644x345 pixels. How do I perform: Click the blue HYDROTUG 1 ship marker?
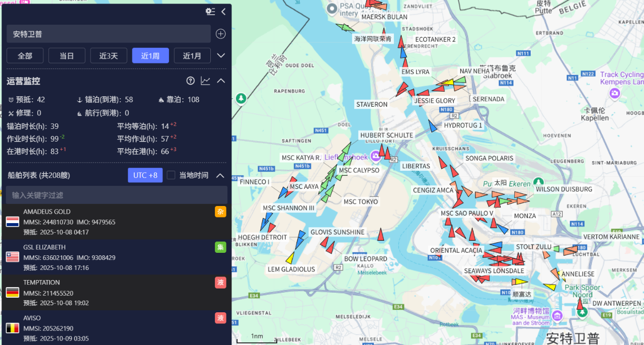[432, 126]
